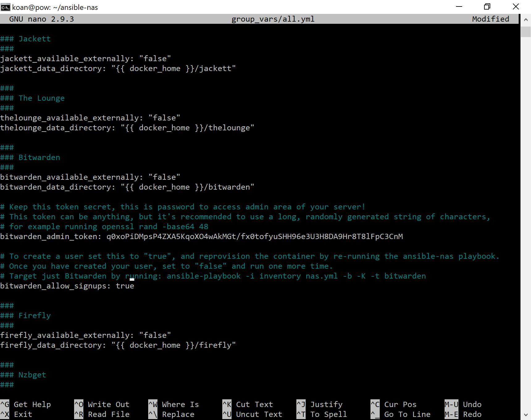Viewport: 531px width, 420px height.
Task: Click the Go To Line shortcut label
Action: (x=407, y=414)
